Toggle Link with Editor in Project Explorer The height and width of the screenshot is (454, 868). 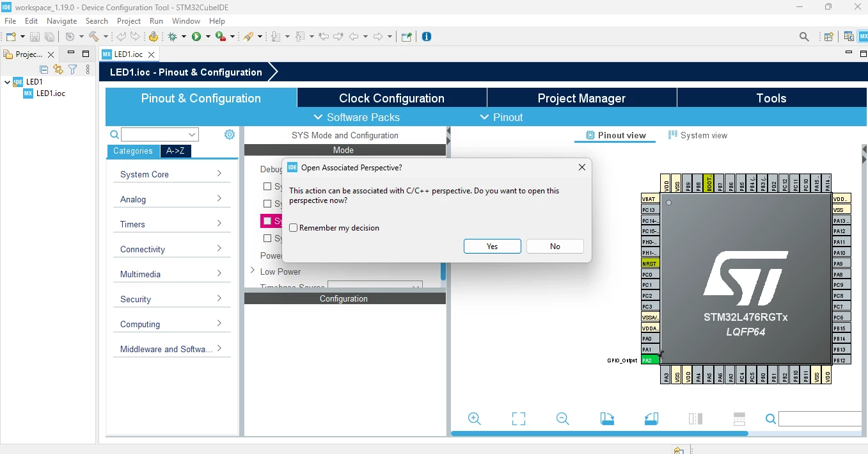tap(58, 69)
